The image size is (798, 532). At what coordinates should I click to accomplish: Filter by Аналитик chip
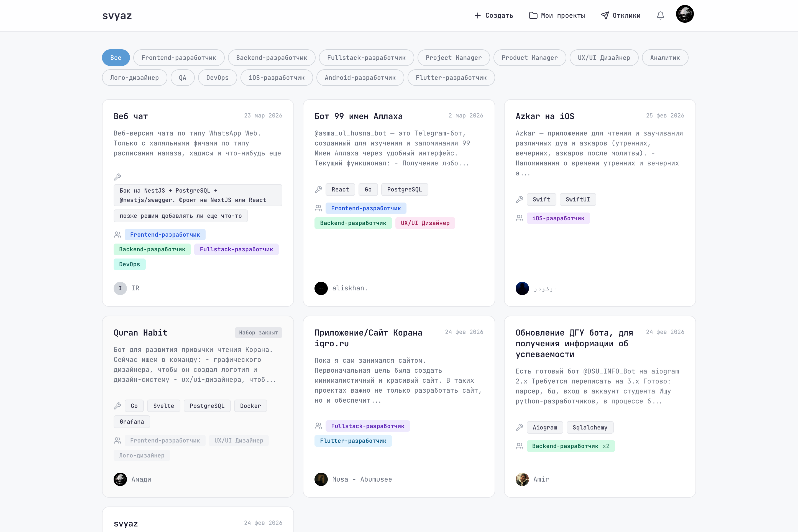(x=665, y=58)
